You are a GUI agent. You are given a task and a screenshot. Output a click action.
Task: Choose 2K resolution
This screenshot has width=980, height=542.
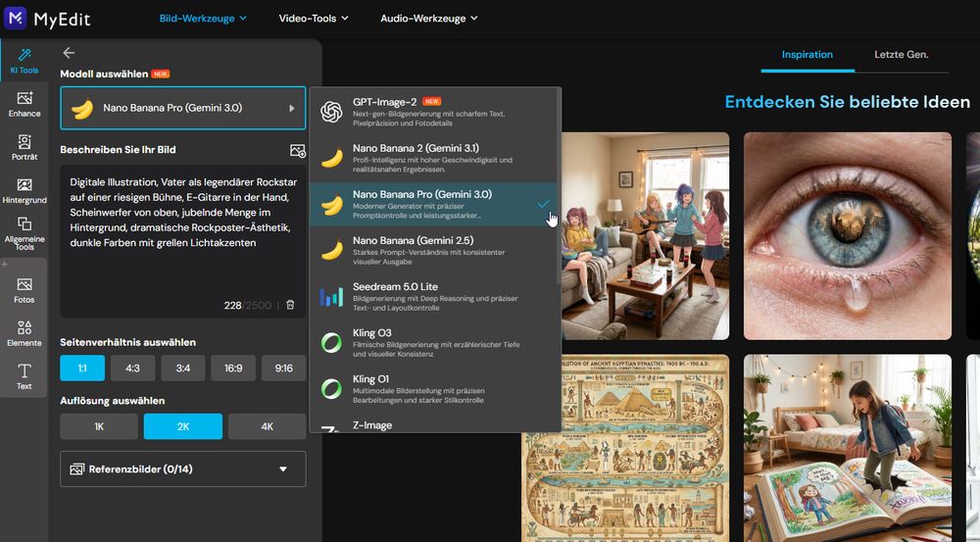(x=183, y=426)
